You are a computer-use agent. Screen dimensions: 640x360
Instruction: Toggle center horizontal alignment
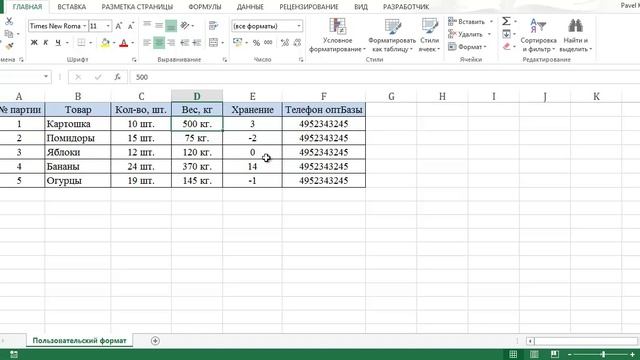pyautogui.click(x=159, y=42)
